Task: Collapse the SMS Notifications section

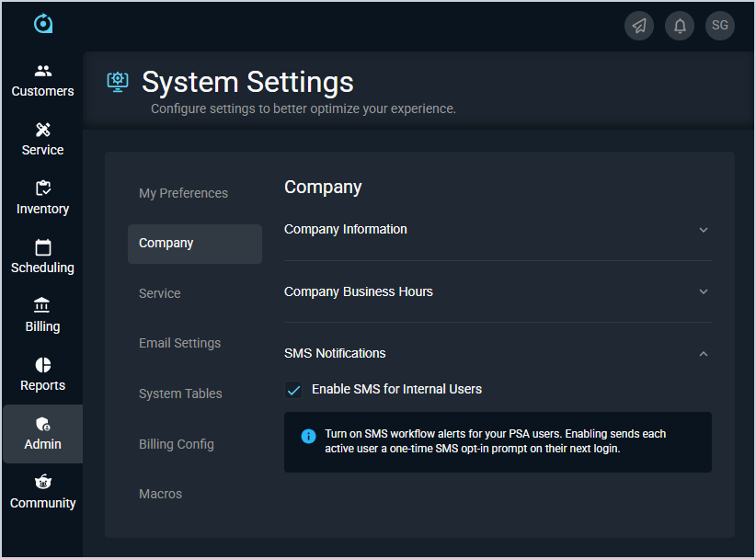Action: pyautogui.click(x=704, y=353)
